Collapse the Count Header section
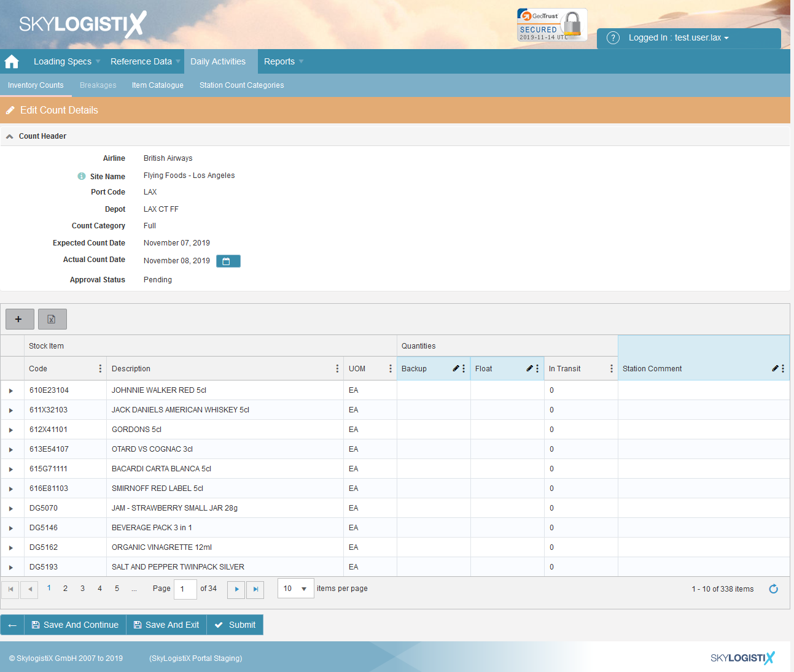Viewport: 794px width, 672px height. coord(10,136)
